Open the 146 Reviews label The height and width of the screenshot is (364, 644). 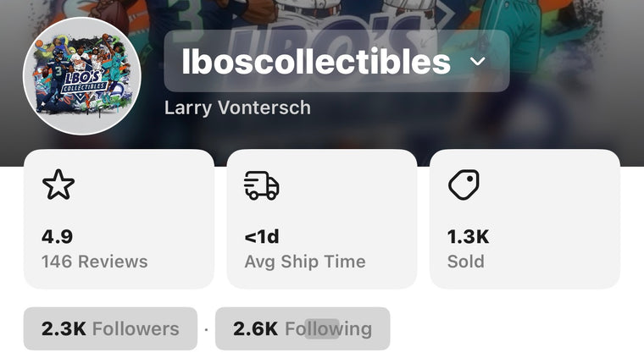[94, 262]
